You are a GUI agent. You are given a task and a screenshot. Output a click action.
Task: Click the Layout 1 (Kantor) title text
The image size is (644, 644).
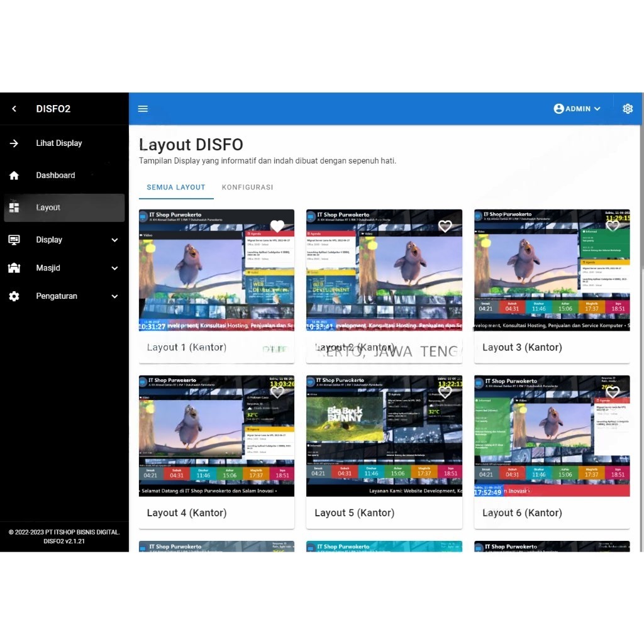[187, 347]
